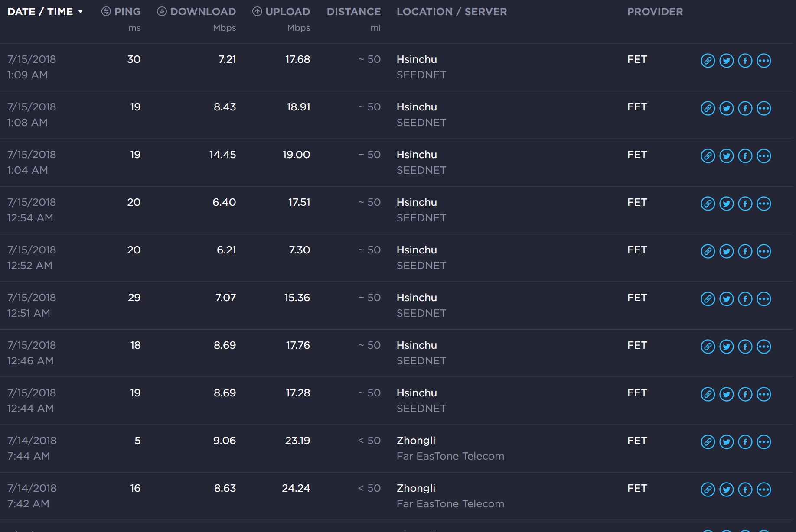This screenshot has width=796, height=532.
Task: Open more options for 12:54 AM result
Action: pyautogui.click(x=764, y=204)
